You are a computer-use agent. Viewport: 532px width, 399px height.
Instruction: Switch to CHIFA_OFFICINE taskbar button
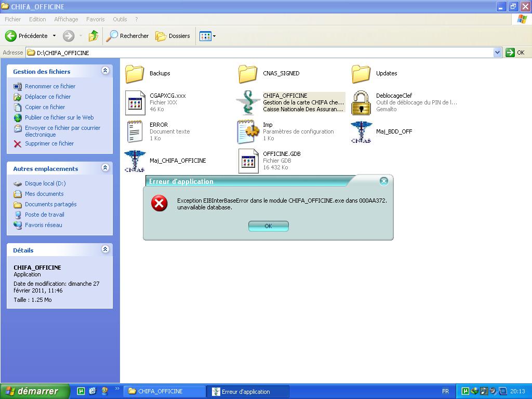point(164,391)
